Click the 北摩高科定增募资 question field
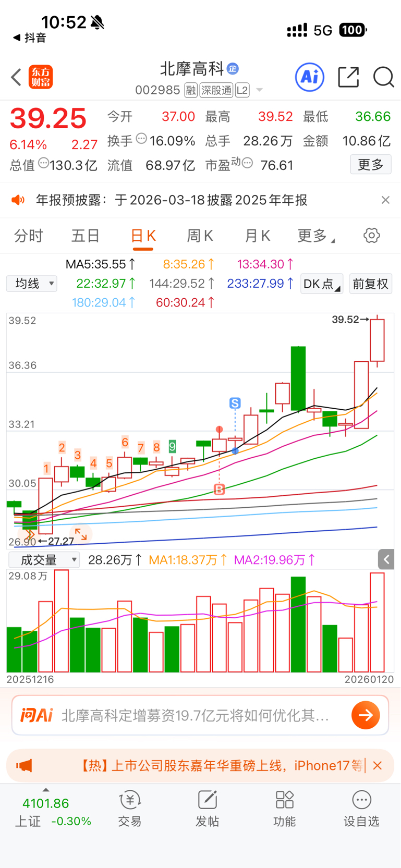The image size is (401, 868). coord(195,715)
